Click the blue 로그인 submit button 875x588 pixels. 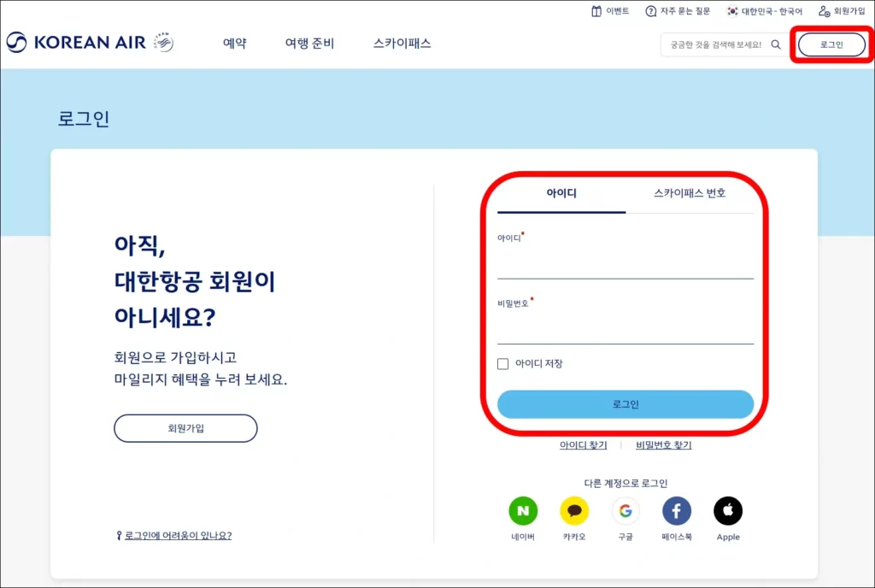pos(625,404)
